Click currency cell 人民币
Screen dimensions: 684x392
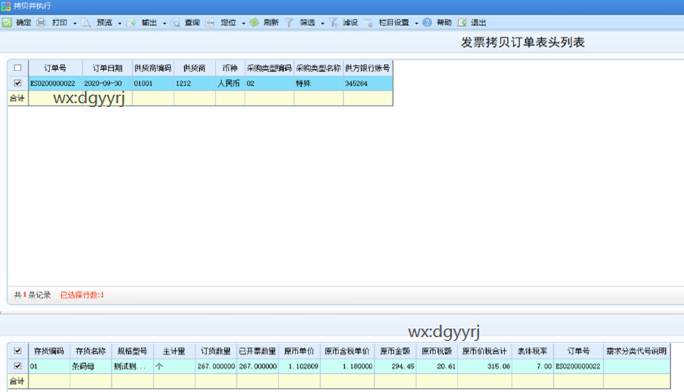pyautogui.click(x=230, y=83)
